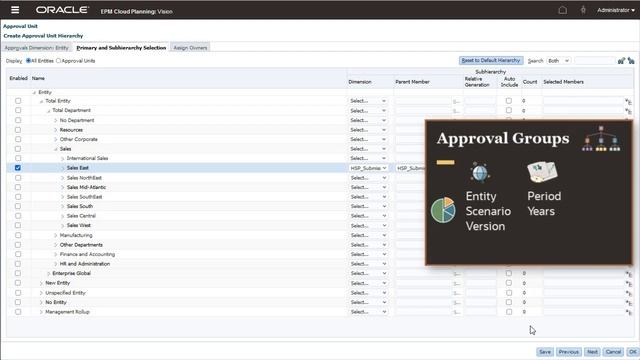Pick parent member icon in No Entity row
This screenshot has width=640, height=360.
click(456, 303)
